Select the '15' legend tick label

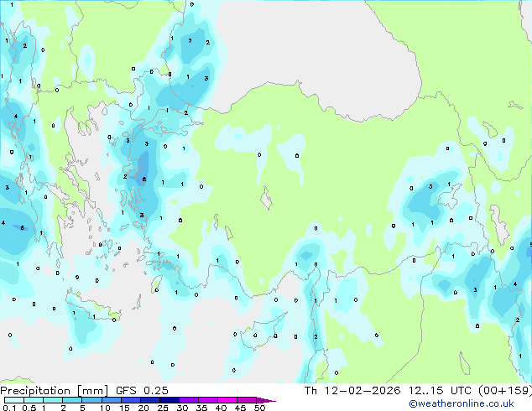124,408
